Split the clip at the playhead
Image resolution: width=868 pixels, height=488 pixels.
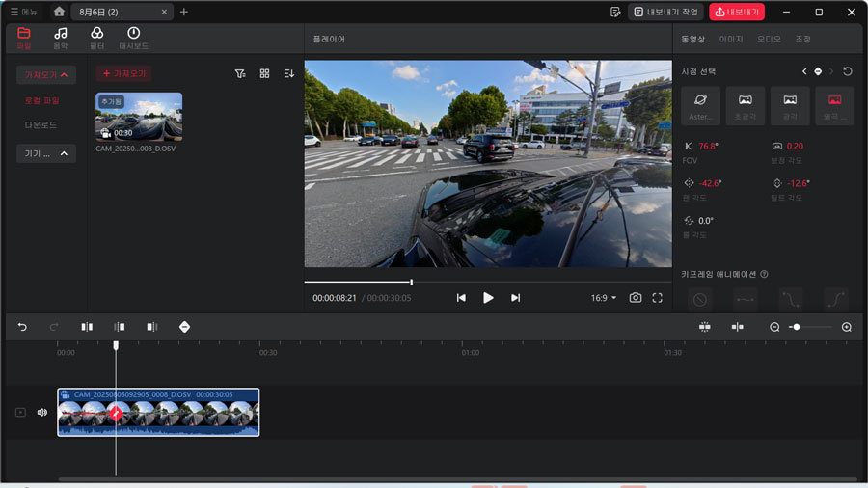87,327
